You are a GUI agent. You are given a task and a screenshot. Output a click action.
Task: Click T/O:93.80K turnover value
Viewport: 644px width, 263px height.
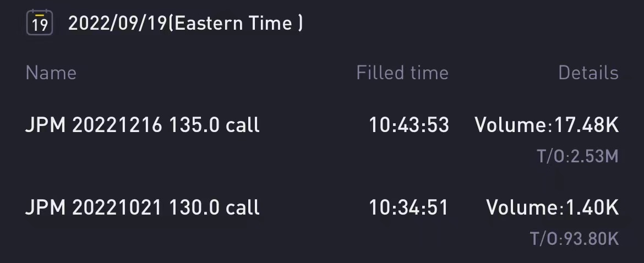point(574,239)
